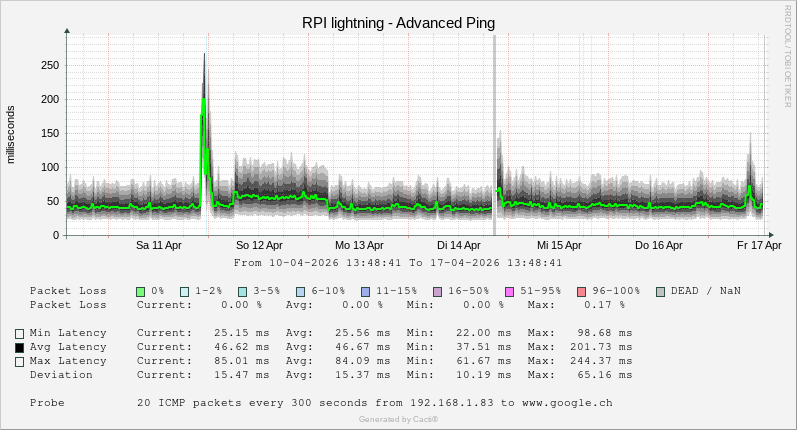The width and height of the screenshot is (797, 430).
Task: Select the 11-15% packet loss swatch
Action: tap(365, 291)
